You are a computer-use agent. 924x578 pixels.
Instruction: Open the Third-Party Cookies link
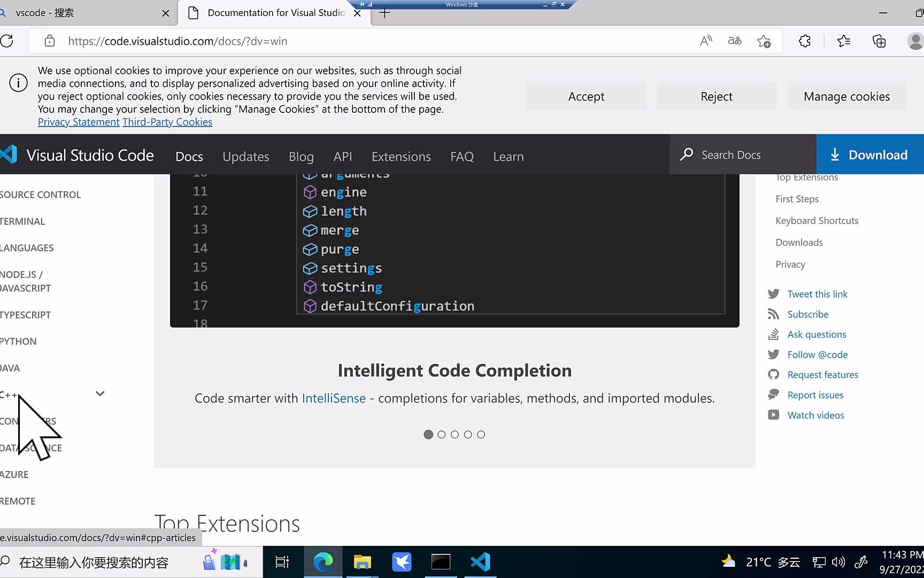tap(167, 122)
